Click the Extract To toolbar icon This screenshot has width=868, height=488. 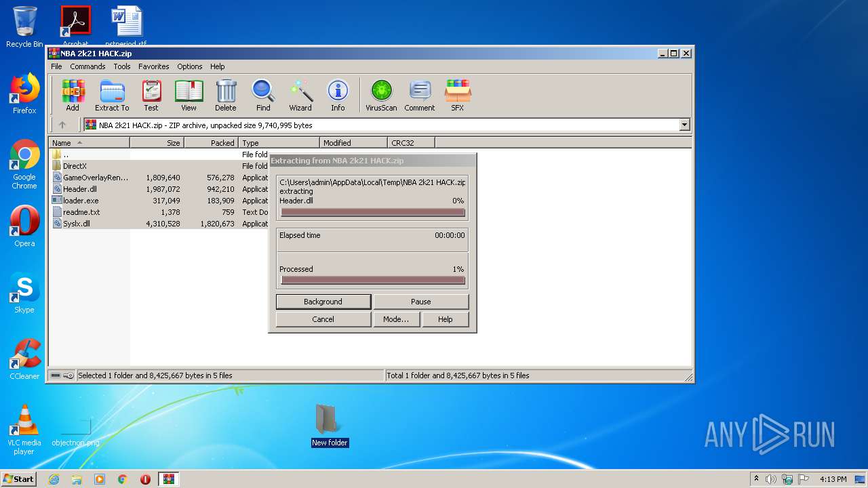click(x=112, y=95)
